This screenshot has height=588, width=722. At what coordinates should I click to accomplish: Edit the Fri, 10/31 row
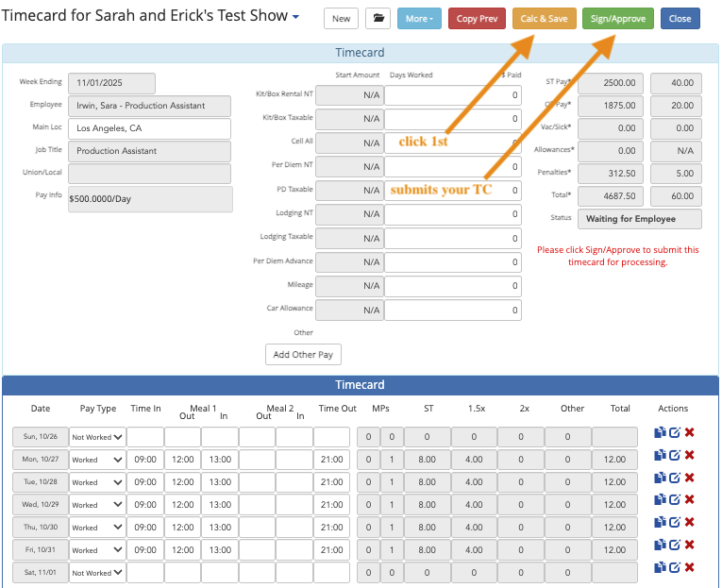point(675,545)
